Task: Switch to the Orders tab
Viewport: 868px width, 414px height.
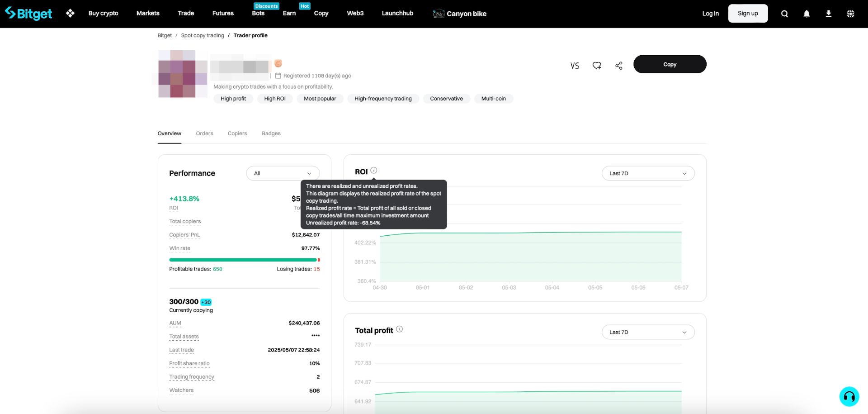Action: (204, 133)
